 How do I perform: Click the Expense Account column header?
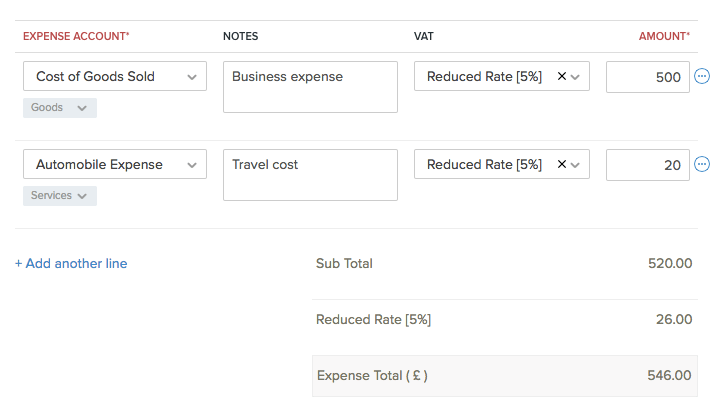pos(76,36)
